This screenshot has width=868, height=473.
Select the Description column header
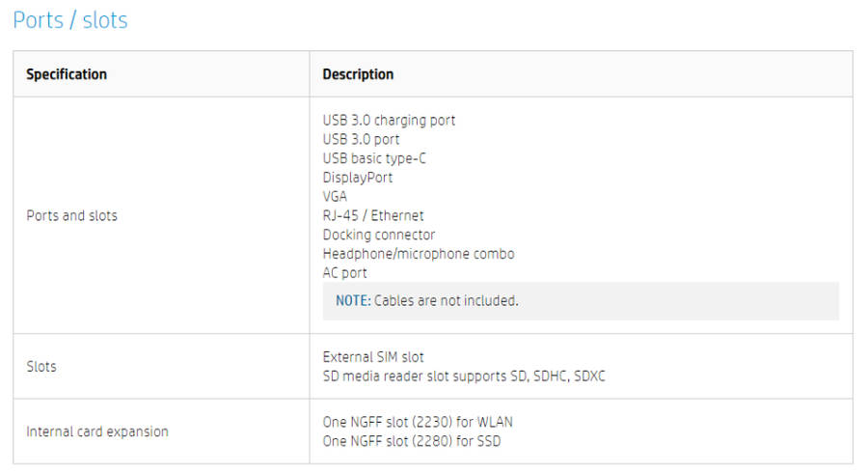point(358,74)
